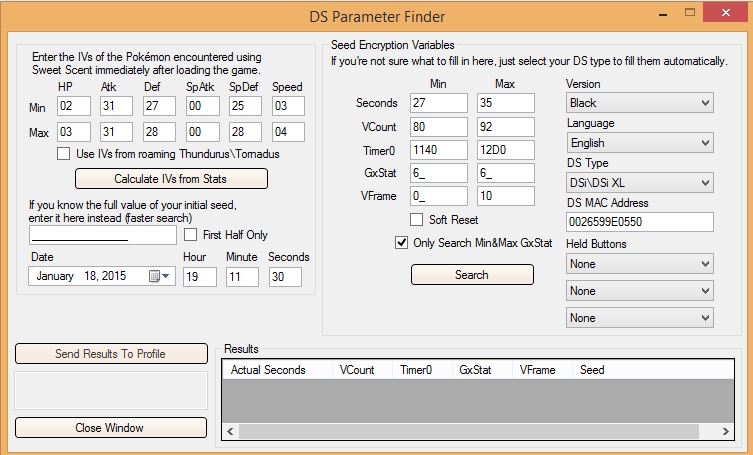Open the Version dropdown showing Black
The image size is (753, 455).
tap(639, 103)
